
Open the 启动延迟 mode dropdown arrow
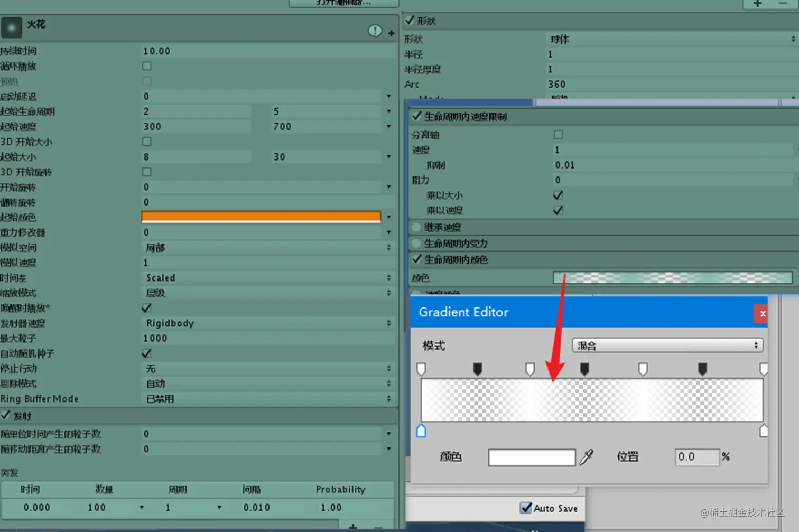point(389,97)
